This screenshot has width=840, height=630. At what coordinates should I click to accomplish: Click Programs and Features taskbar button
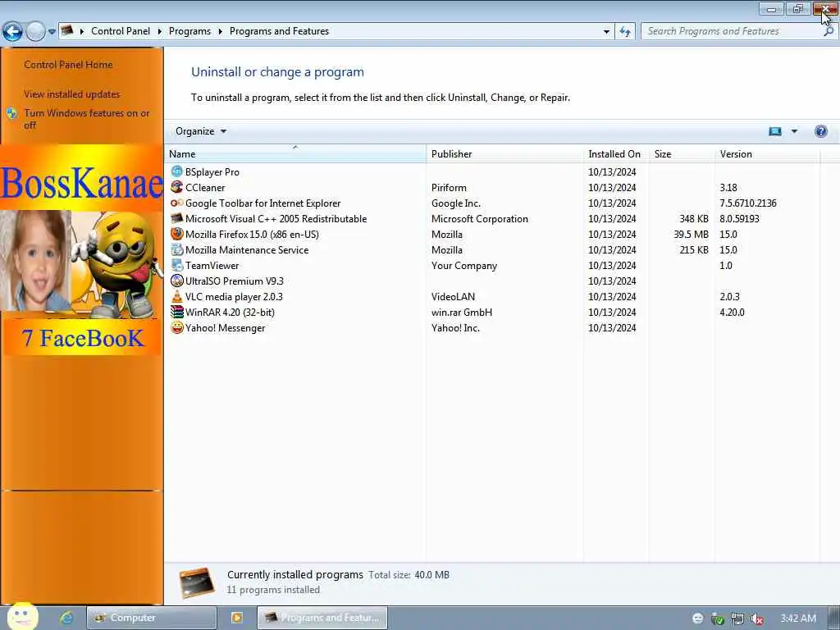(322, 618)
